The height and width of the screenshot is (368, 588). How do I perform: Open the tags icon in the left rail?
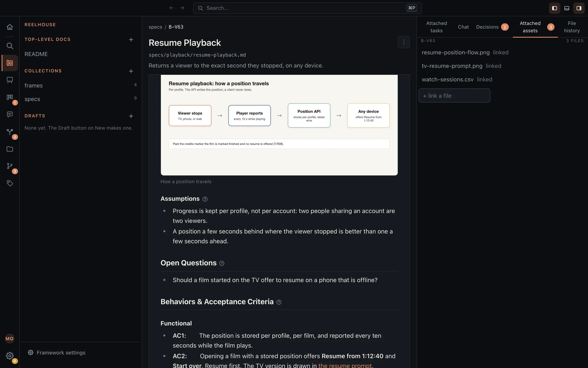(x=10, y=183)
